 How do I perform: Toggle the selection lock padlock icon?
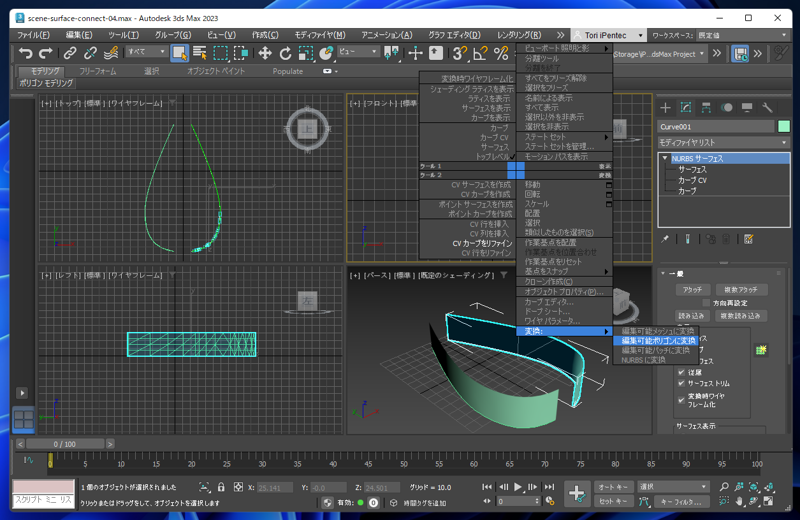(x=221, y=487)
